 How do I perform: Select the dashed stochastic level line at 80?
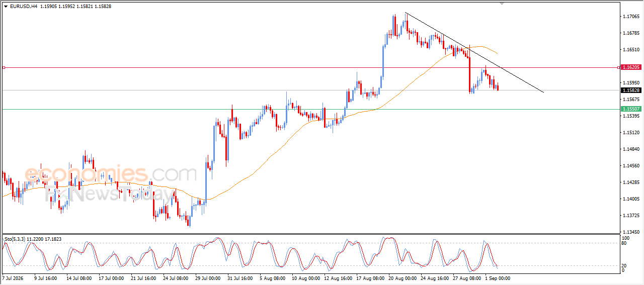(x=310, y=243)
